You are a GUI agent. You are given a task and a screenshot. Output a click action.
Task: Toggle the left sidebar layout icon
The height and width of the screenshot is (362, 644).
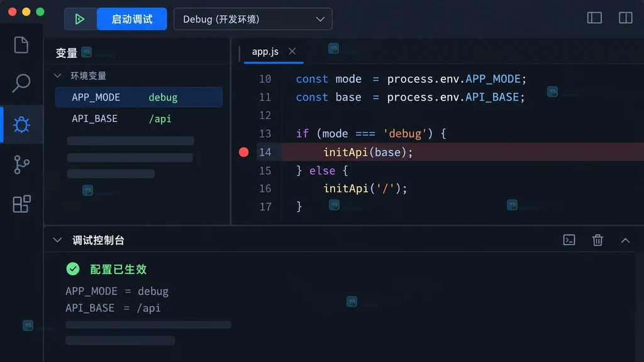pos(594,18)
